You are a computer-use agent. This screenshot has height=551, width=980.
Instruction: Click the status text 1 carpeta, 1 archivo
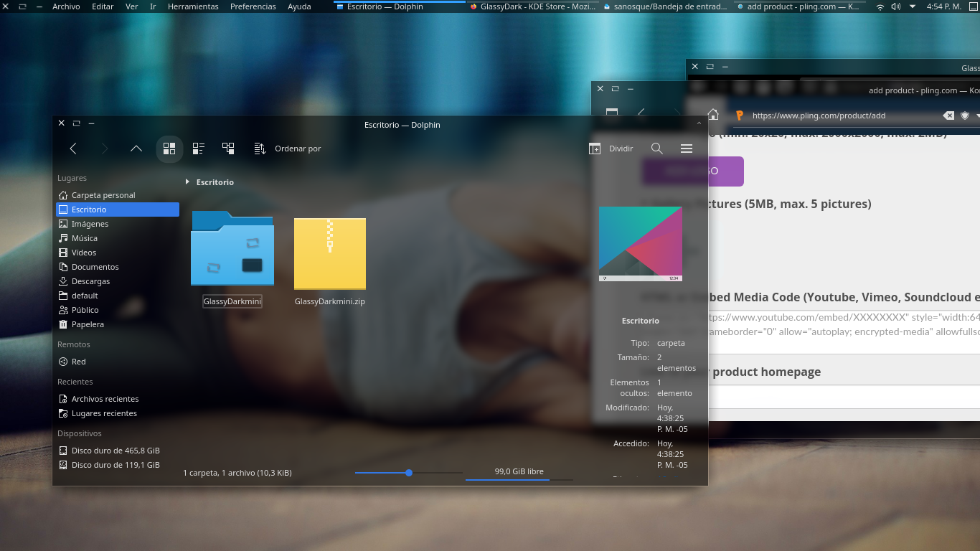click(237, 473)
